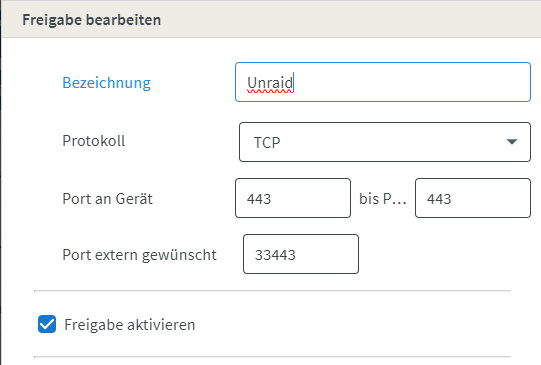Click the blue checkmark icon beside Freigabe aktivieren

[x=47, y=324]
